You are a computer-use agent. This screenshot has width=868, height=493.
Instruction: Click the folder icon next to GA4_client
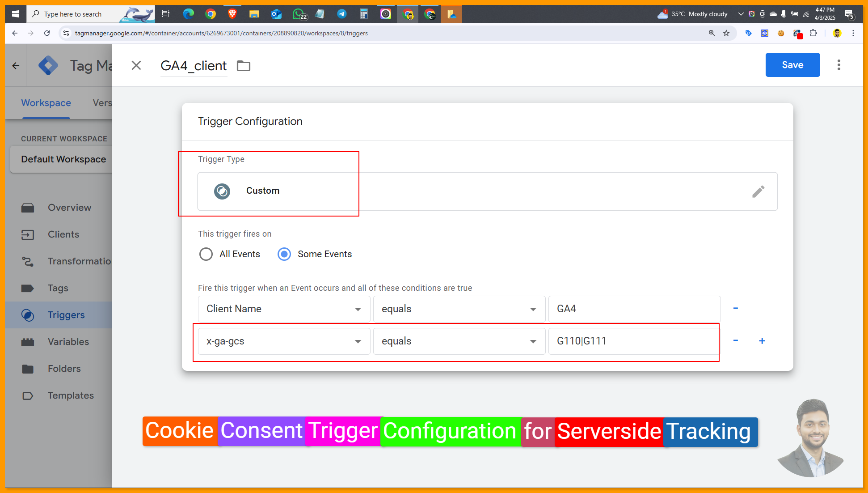pyautogui.click(x=244, y=66)
